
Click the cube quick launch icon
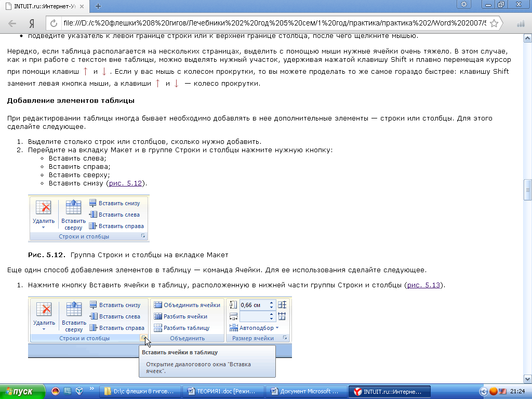point(79,391)
